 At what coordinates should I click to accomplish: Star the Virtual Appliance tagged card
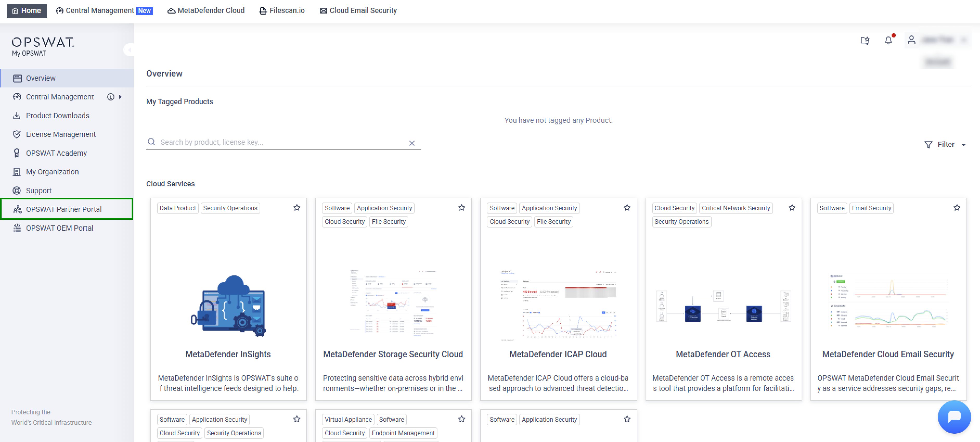coord(461,419)
